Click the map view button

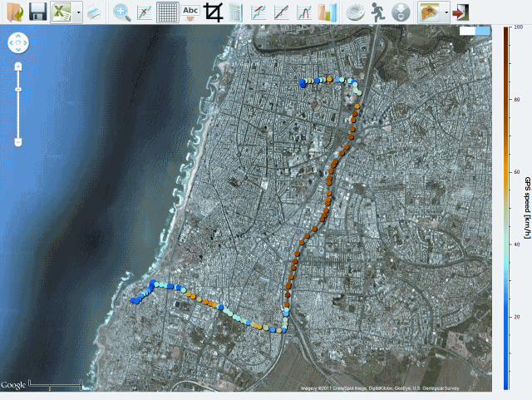point(430,12)
